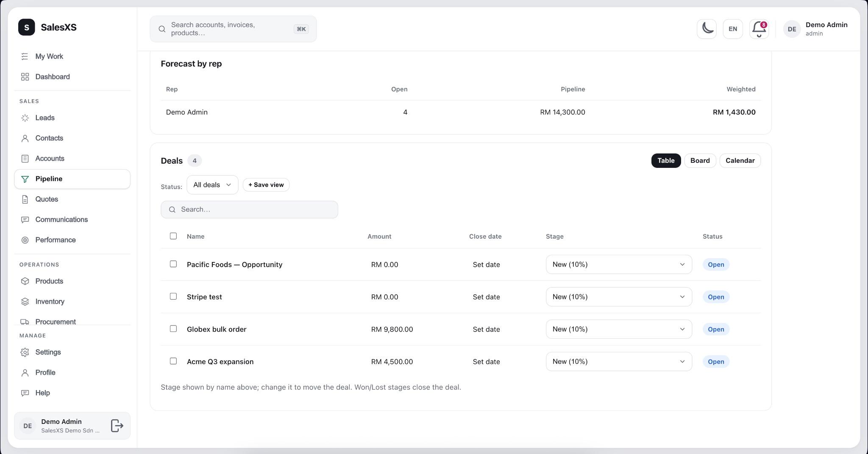Tick the select-all deals checkbox
The width and height of the screenshot is (868, 454).
pyautogui.click(x=173, y=236)
